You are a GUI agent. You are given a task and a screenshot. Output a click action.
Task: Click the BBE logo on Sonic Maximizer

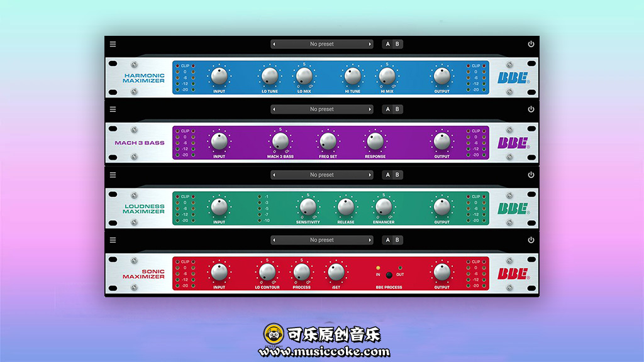[x=513, y=274]
